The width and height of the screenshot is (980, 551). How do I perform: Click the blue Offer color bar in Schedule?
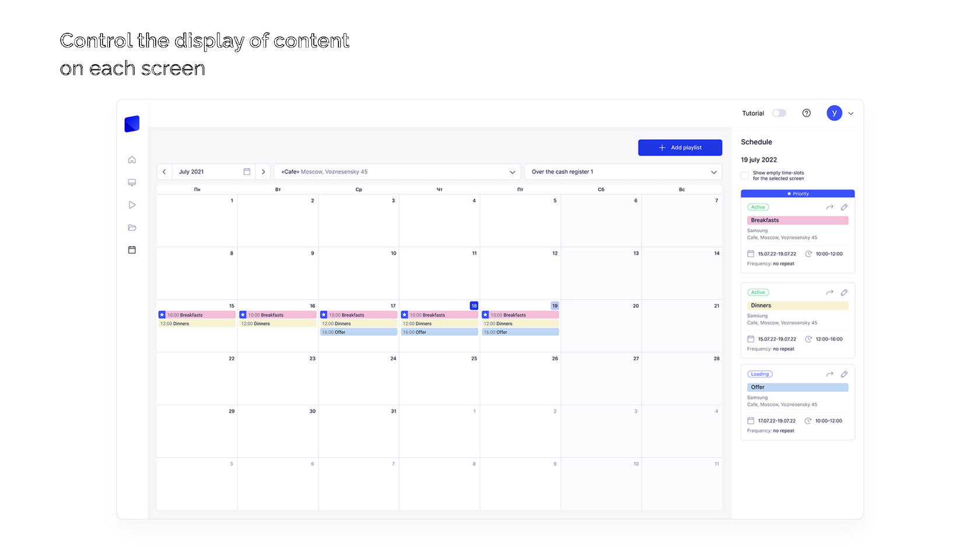click(x=797, y=387)
